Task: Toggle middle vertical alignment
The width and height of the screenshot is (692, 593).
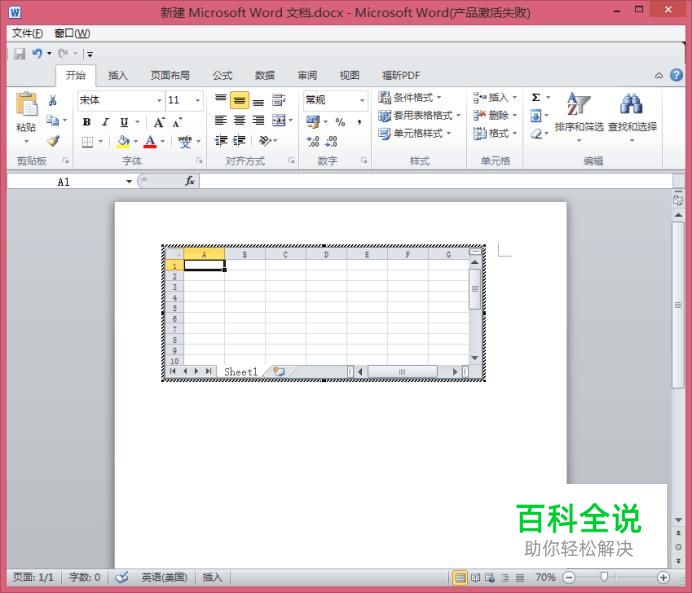Action: click(239, 100)
